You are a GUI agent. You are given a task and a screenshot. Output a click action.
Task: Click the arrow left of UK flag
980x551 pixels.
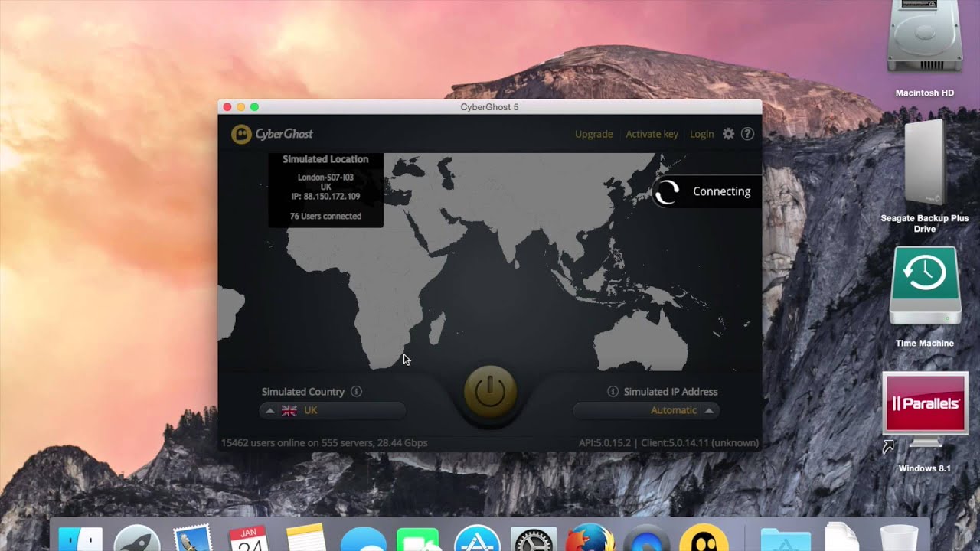point(269,411)
